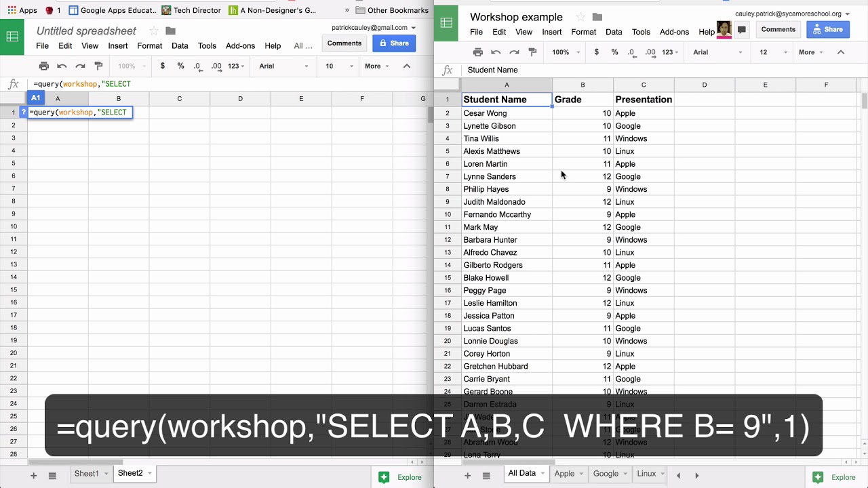Star the Untitled spreadsheet document
The width and height of the screenshot is (868, 488).
[154, 31]
